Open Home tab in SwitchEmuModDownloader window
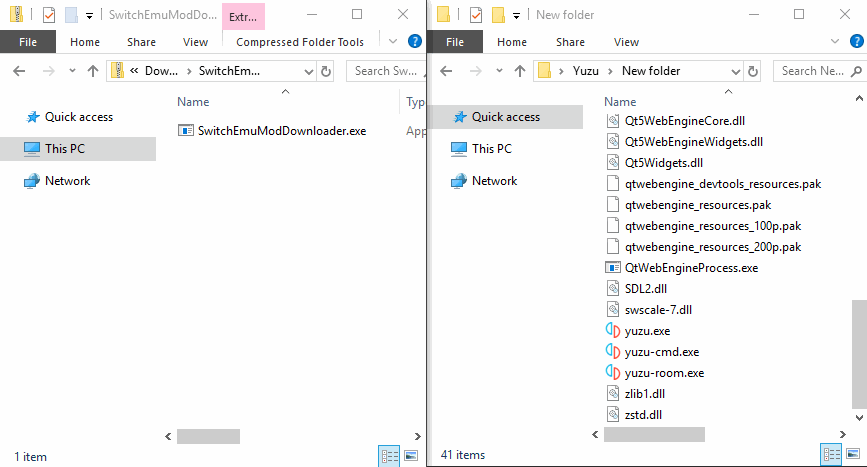Viewport: 867px width, 467px height. 85,42
